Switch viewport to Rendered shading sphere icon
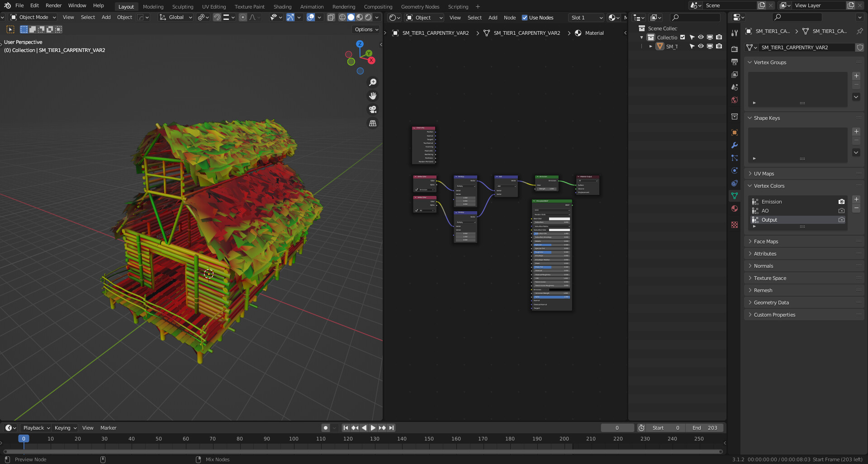Image resolution: width=868 pixels, height=464 pixels. tap(367, 17)
